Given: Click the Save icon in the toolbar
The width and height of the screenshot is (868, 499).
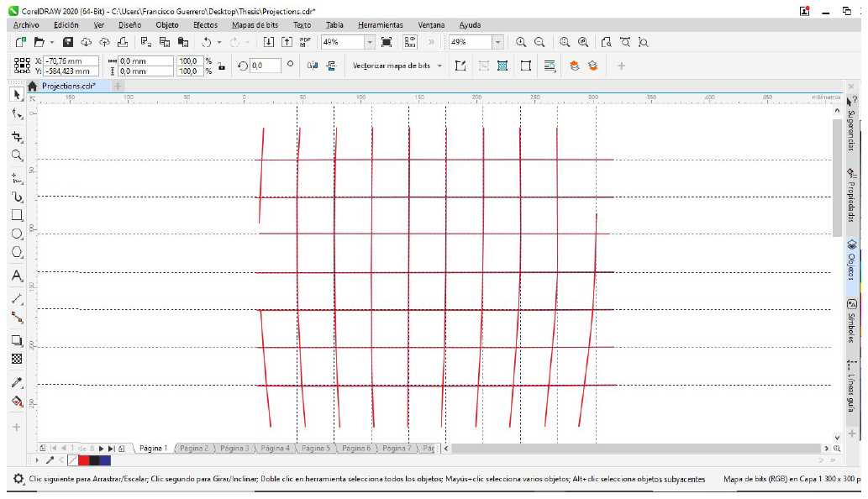Looking at the screenshot, I should point(68,42).
